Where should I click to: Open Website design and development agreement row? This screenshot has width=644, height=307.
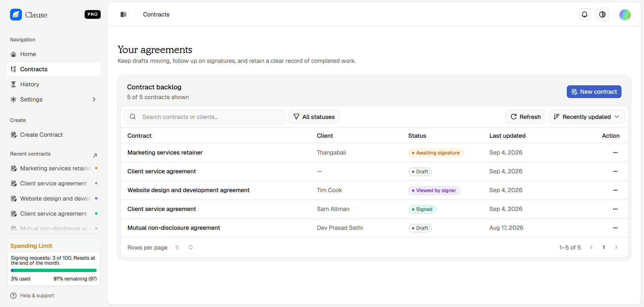click(374, 190)
